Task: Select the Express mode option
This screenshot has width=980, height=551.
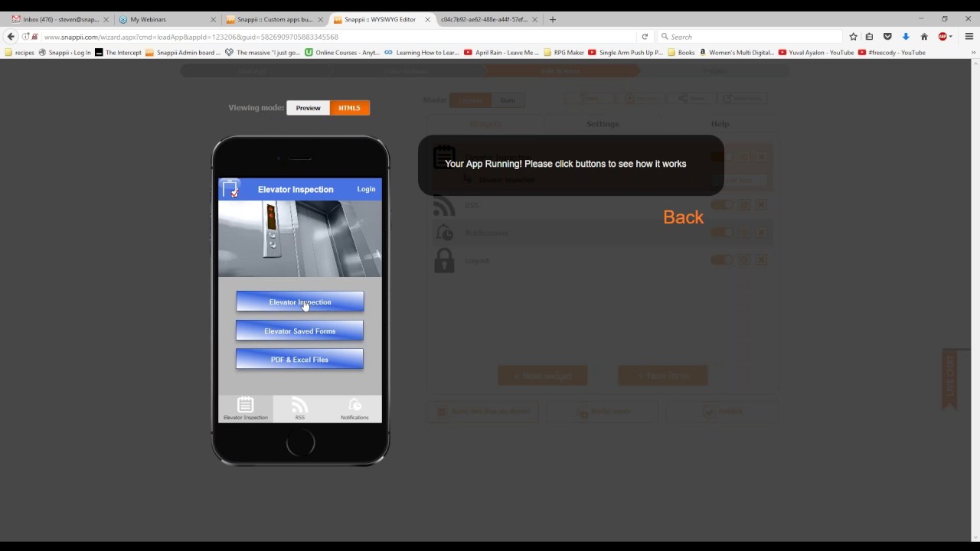Action: pos(471,100)
